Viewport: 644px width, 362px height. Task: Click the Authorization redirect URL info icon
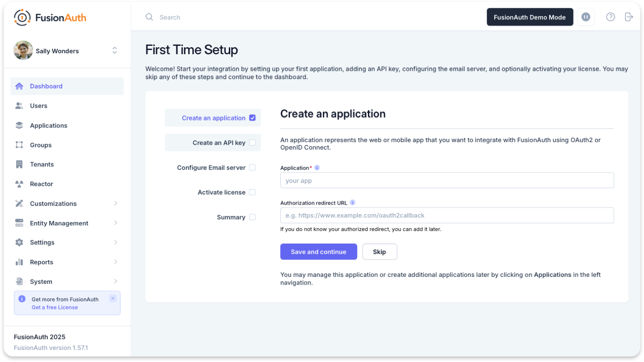[x=353, y=203]
